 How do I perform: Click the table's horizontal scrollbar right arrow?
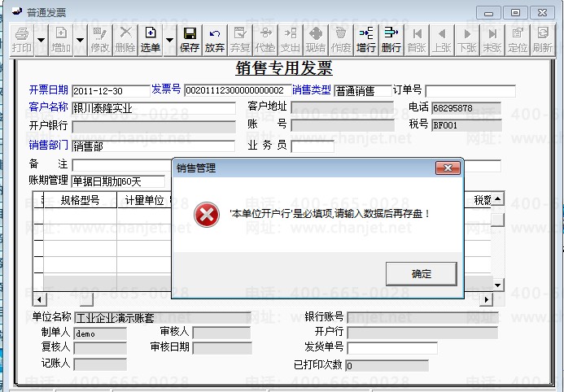(487, 299)
